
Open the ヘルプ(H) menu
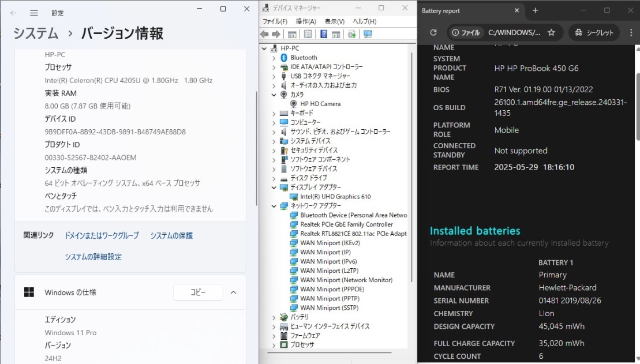click(365, 21)
